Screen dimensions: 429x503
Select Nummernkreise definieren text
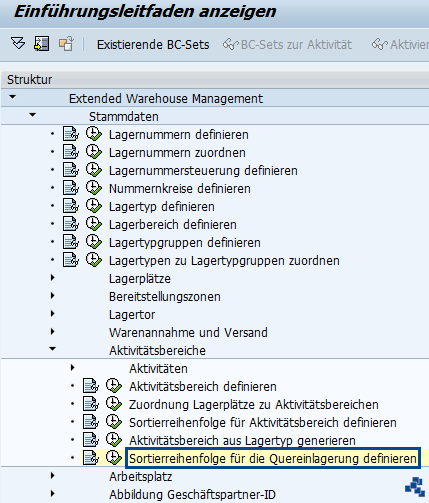click(180, 189)
